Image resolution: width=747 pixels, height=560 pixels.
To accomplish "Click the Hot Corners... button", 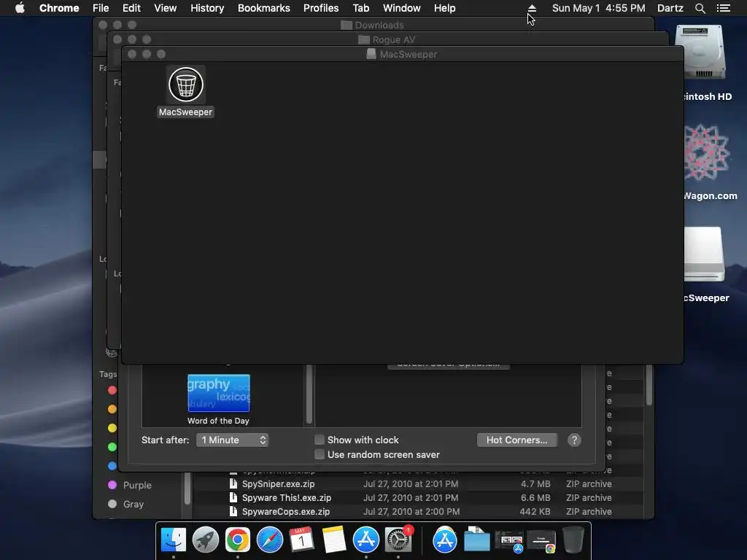I will pyautogui.click(x=517, y=440).
